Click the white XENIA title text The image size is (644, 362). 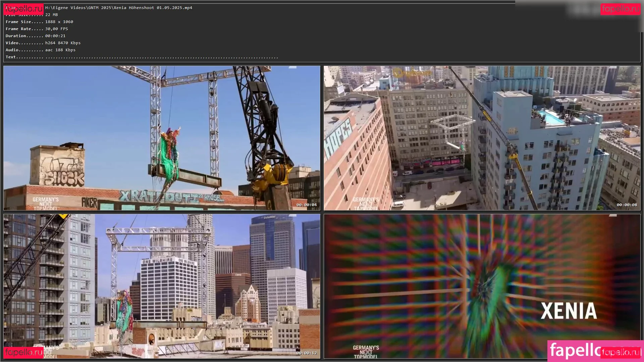tap(569, 311)
